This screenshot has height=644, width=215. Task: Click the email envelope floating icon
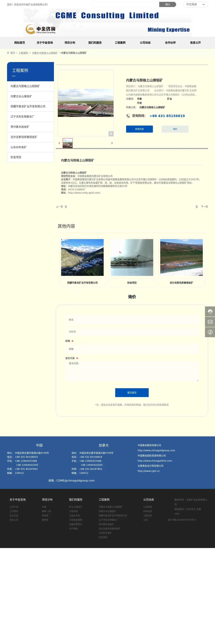coord(210,322)
